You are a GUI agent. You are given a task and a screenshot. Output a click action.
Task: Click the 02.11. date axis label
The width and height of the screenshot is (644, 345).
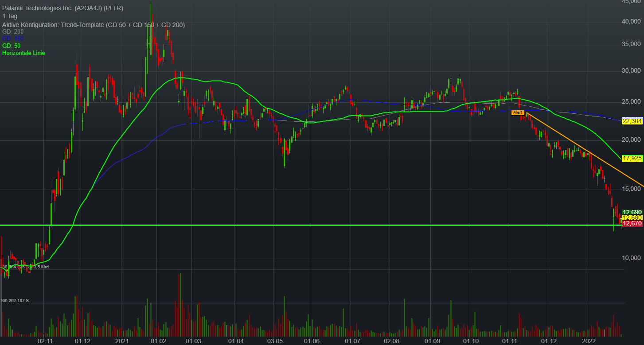point(46,341)
